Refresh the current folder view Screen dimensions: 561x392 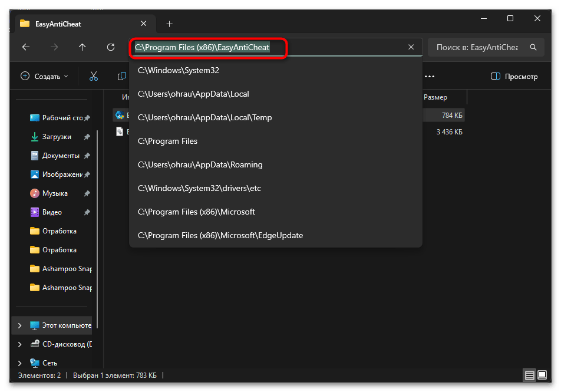click(x=111, y=47)
